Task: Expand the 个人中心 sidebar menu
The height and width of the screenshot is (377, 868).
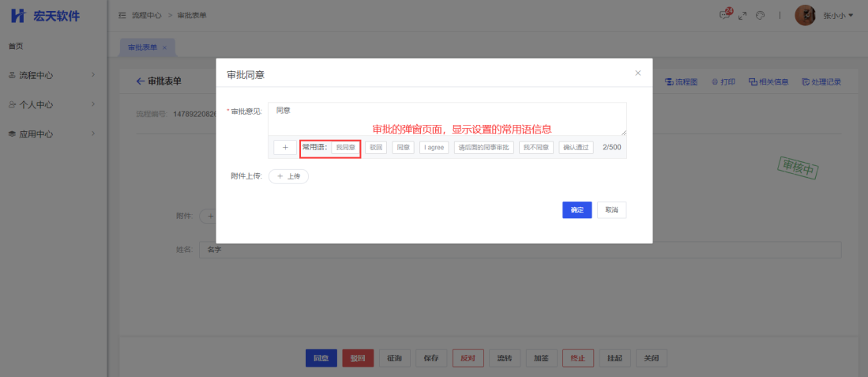Action: 53,104
